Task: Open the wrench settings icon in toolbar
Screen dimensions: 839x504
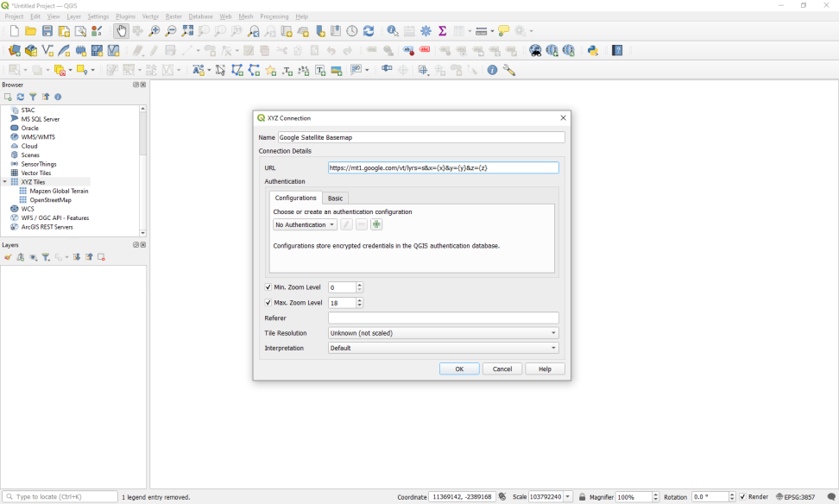Action: tap(509, 70)
